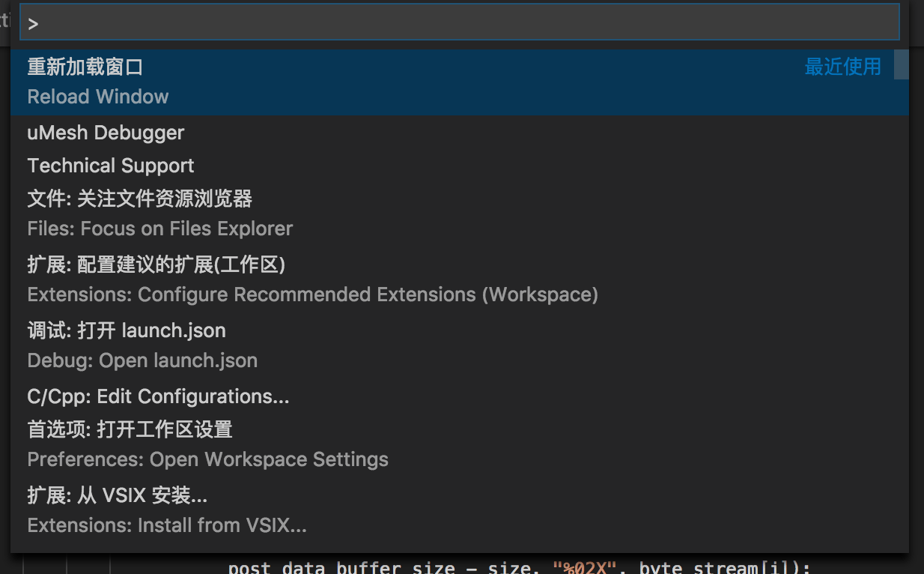
Task: Select Extensions: Install from VSIX command
Action: pyautogui.click(x=460, y=510)
